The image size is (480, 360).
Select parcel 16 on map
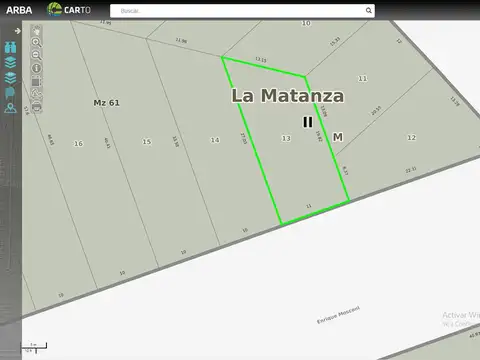[78, 144]
